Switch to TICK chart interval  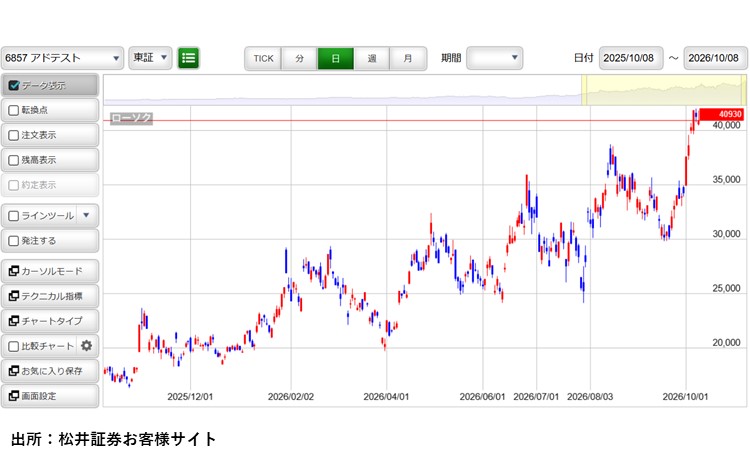coord(263,58)
